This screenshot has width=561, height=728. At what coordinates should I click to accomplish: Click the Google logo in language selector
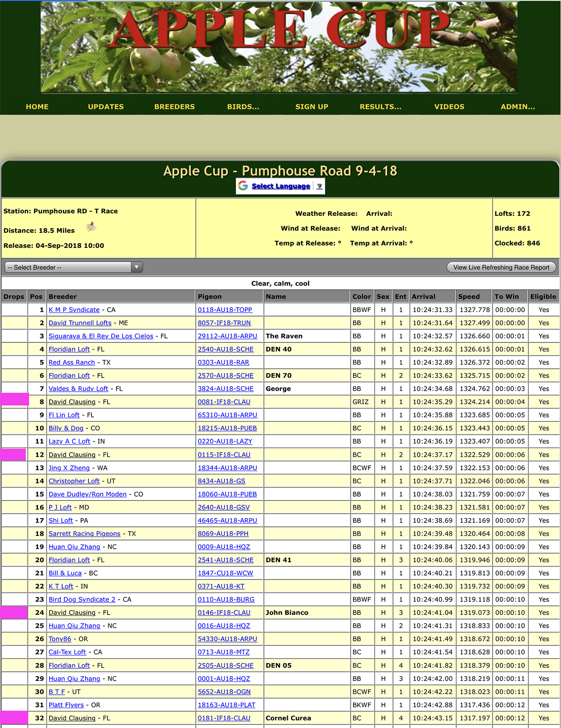243,186
